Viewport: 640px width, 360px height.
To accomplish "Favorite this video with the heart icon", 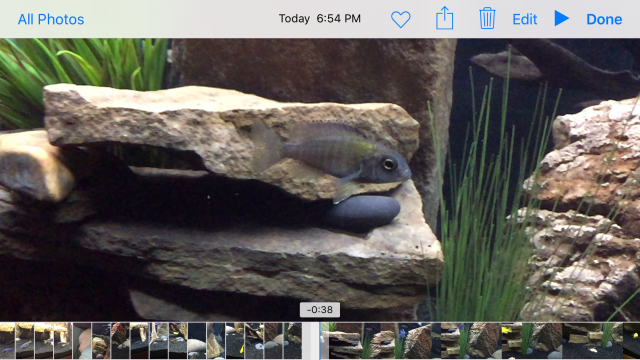I will [400, 19].
